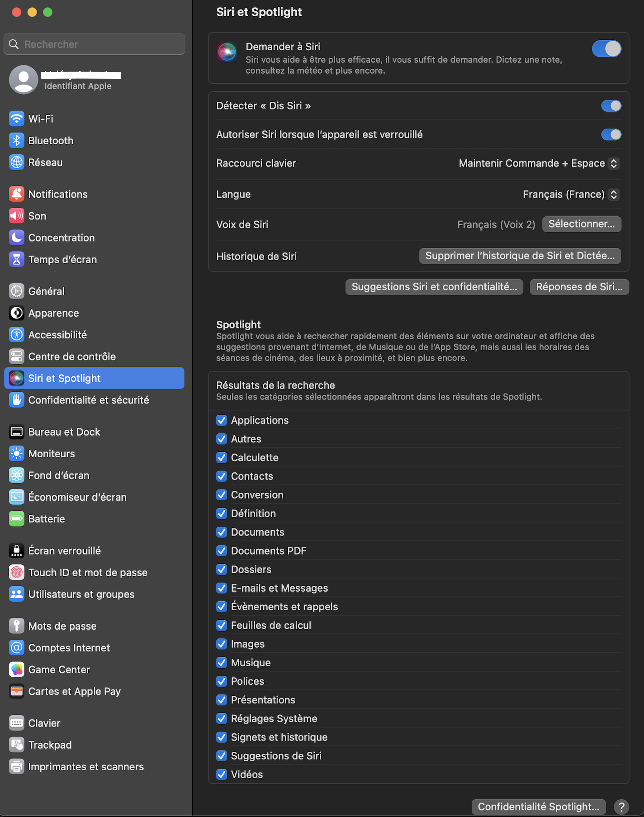Toggle the Évènements et rappels checkbox
This screenshot has height=817, width=644.
222,607
